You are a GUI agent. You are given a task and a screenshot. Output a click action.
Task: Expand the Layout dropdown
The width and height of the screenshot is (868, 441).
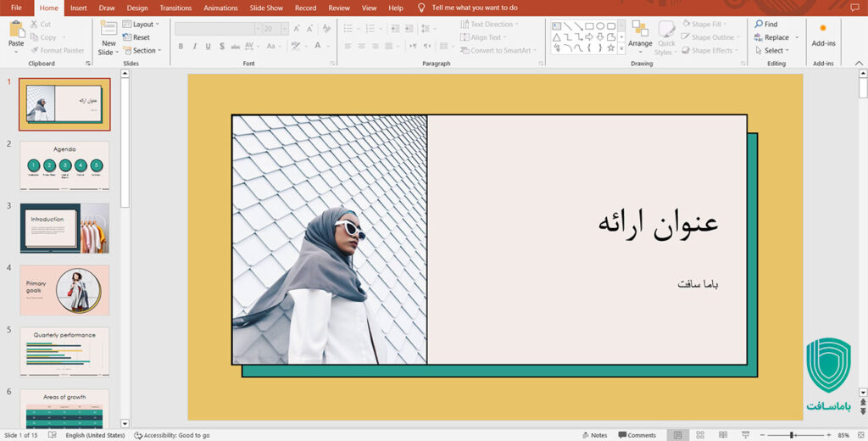(142, 25)
